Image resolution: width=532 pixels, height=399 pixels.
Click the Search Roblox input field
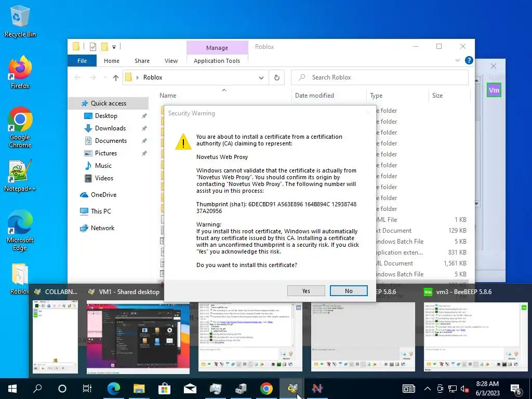click(380, 77)
